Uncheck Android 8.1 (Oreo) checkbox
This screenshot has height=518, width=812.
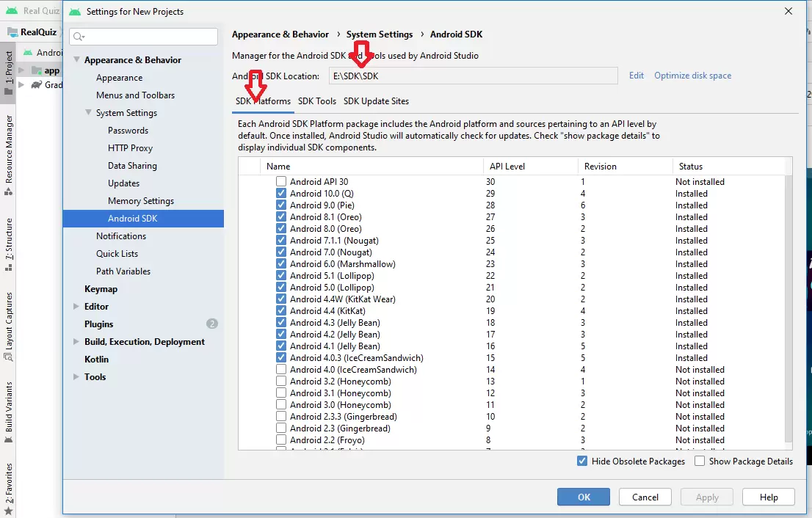[x=281, y=217]
